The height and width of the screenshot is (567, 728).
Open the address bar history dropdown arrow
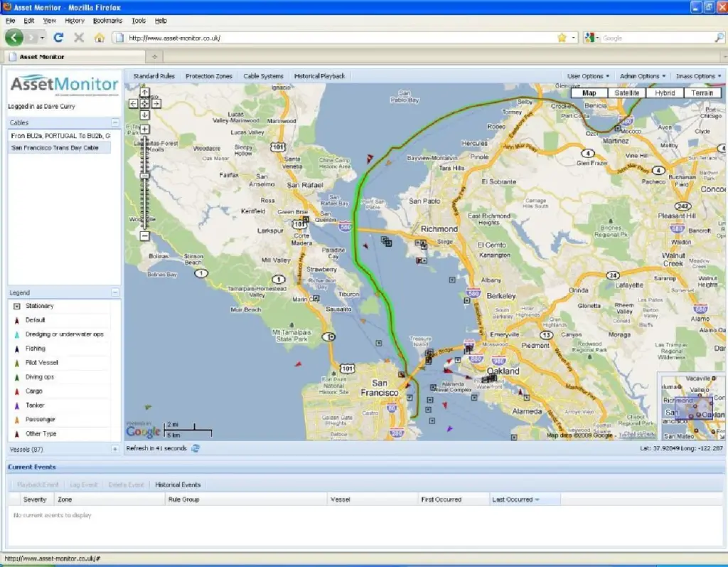574,38
